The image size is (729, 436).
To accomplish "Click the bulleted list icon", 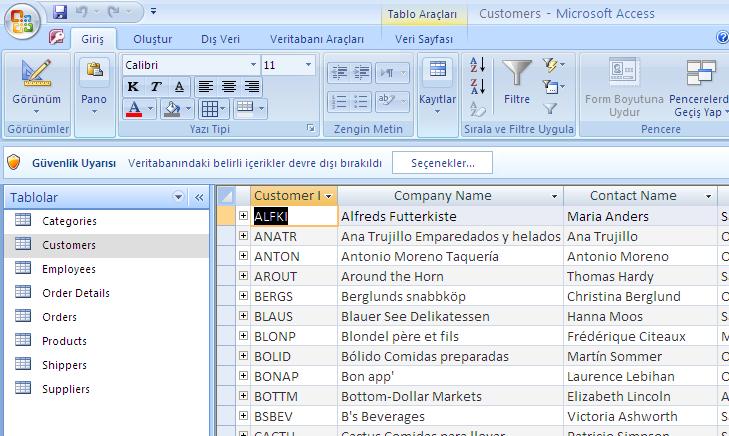I will [361, 102].
